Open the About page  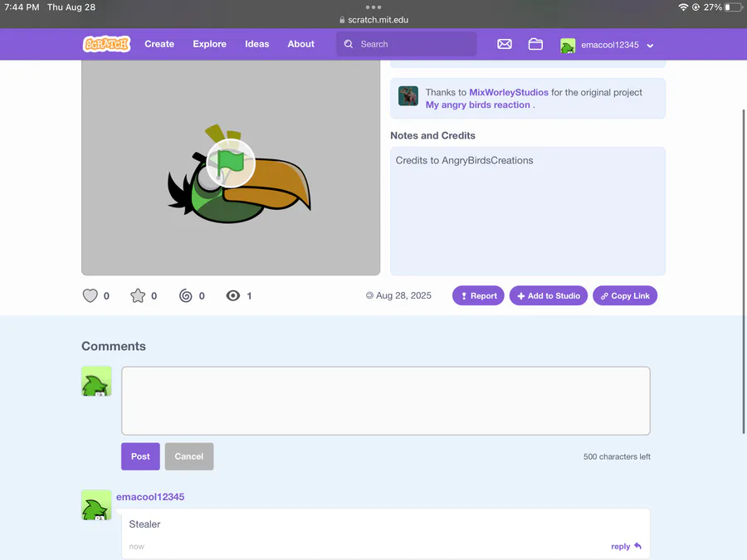tap(301, 44)
